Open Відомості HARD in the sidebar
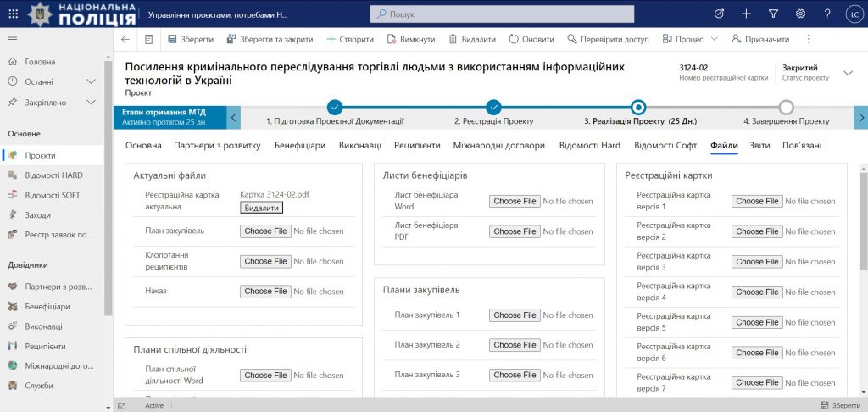This screenshot has width=868, height=412. [52, 175]
